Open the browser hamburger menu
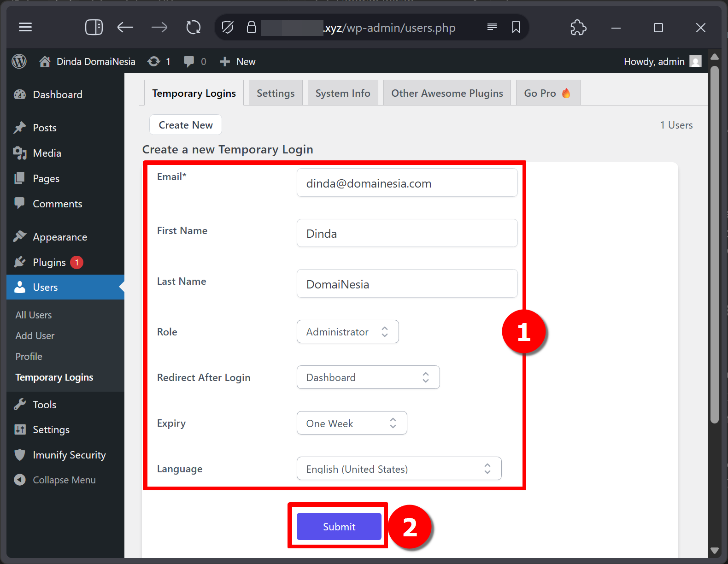The height and width of the screenshot is (564, 728). click(25, 27)
